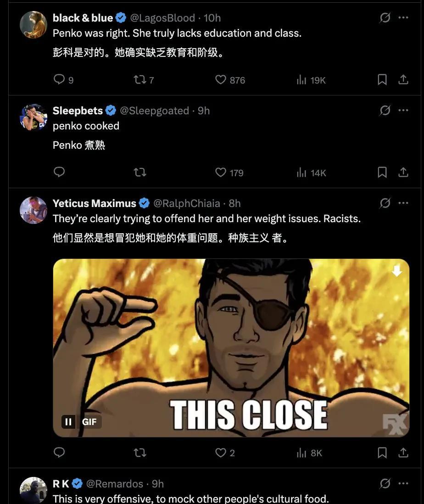Open more options menu on Sleepbets tweet

click(x=403, y=110)
